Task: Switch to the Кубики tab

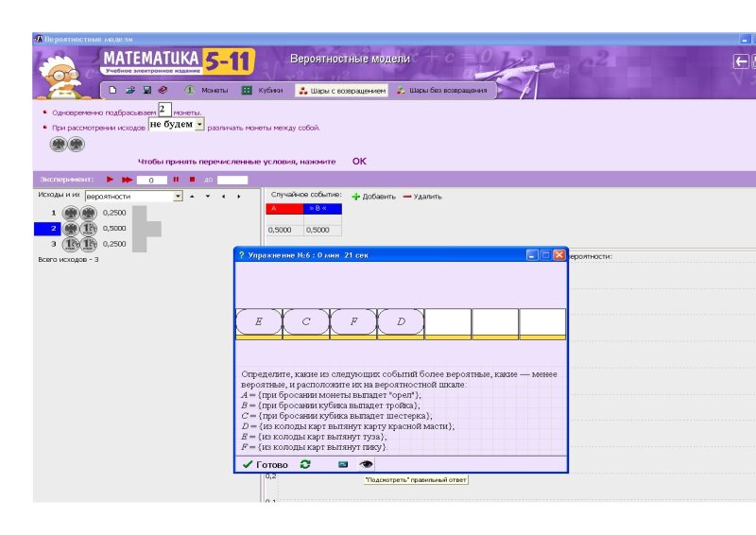Action: [x=263, y=91]
